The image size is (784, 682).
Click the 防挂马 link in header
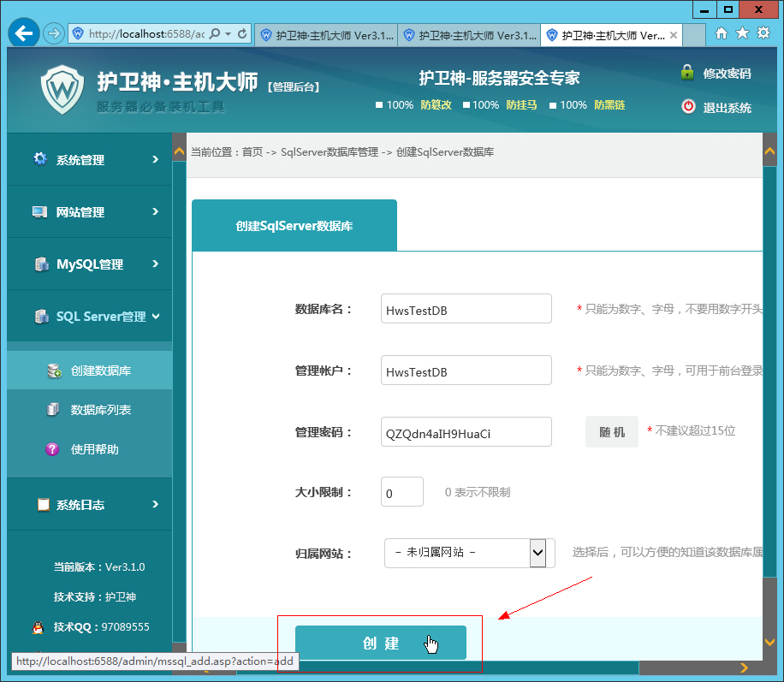coord(521,105)
